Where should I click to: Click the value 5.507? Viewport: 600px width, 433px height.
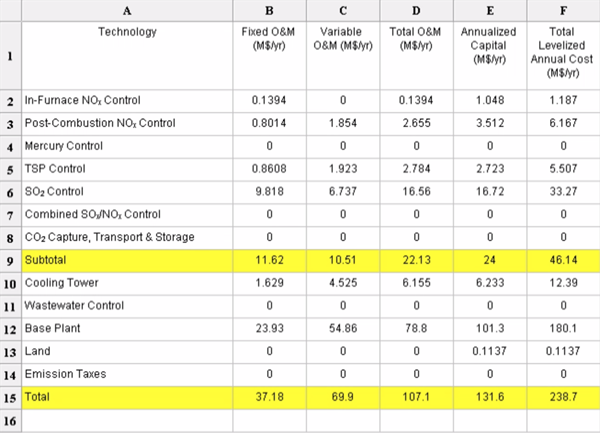563,169
